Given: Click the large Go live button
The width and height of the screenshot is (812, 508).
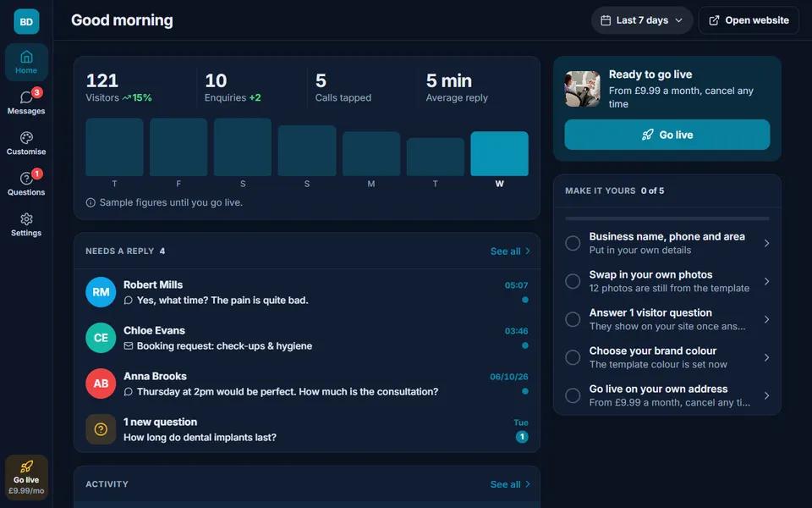Looking at the screenshot, I should point(667,135).
